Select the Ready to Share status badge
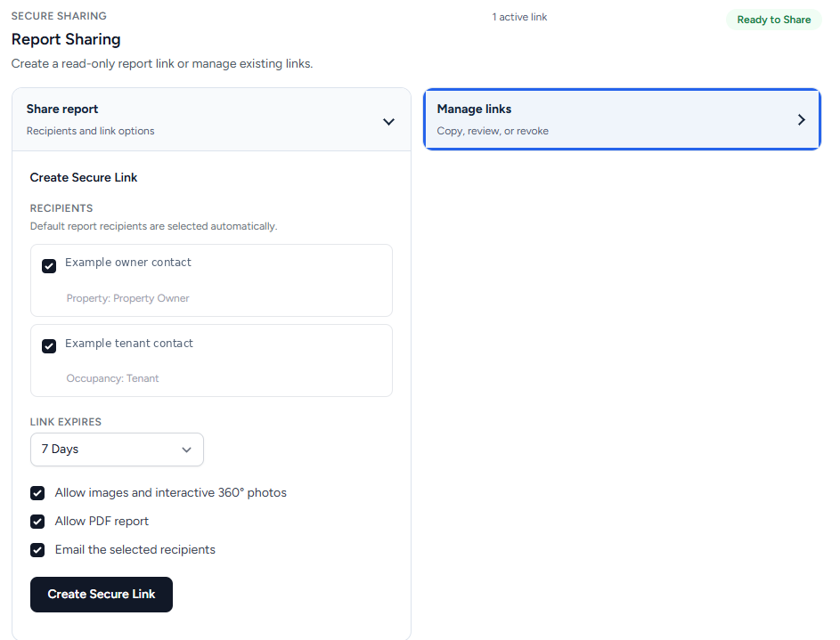 pyautogui.click(x=773, y=20)
